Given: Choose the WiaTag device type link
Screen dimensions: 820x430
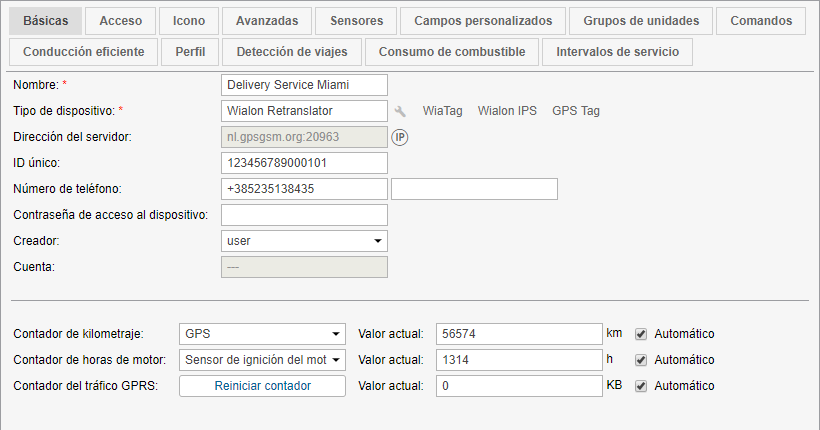Looking at the screenshot, I should click(442, 111).
